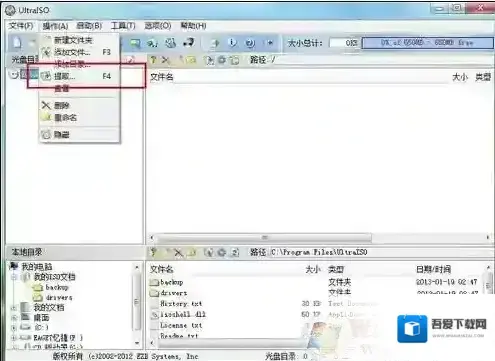This screenshot has width=495, height=361.
Task: Choose 添加文件... F3 menu entry
Action: (x=79, y=52)
